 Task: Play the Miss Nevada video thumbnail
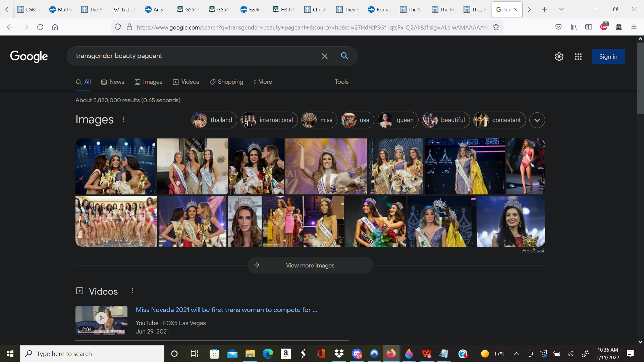pyautogui.click(x=101, y=320)
